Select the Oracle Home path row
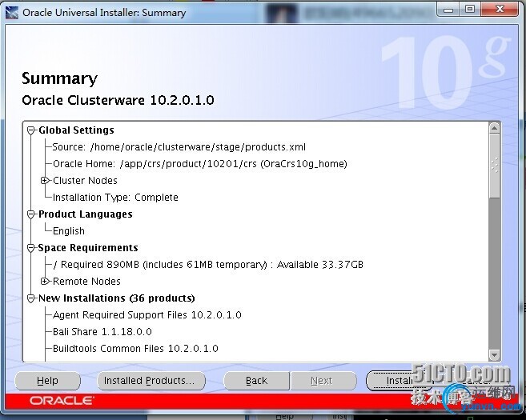The height and width of the screenshot is (420, 526). point(200,164)
